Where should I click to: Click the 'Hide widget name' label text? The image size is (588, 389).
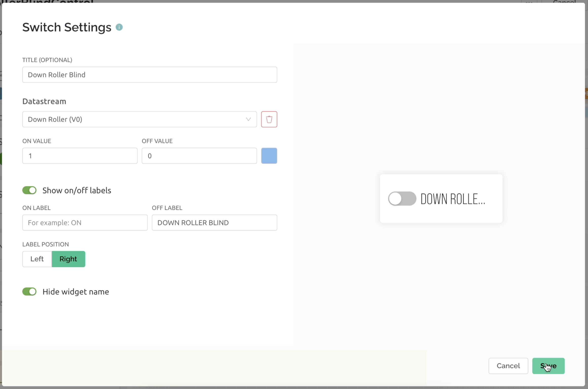pyautogui.click(x=76, y=292)
